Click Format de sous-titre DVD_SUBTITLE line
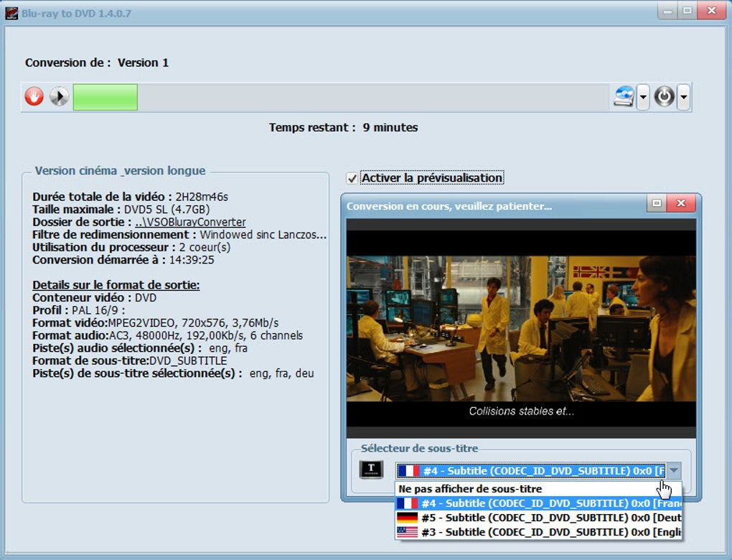Viewport: 732px width, 560px height. point(130,361)
